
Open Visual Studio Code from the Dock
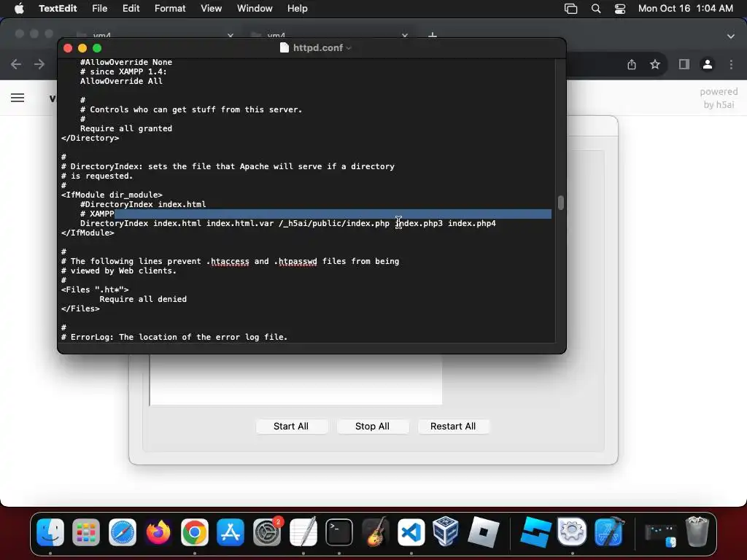411,532
